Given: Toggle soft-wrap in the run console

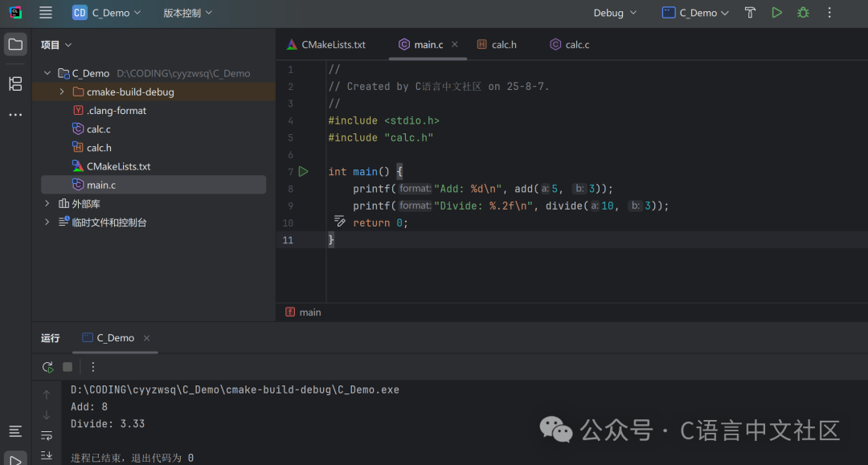Looking at the screenshot, I should pos(47,436).
